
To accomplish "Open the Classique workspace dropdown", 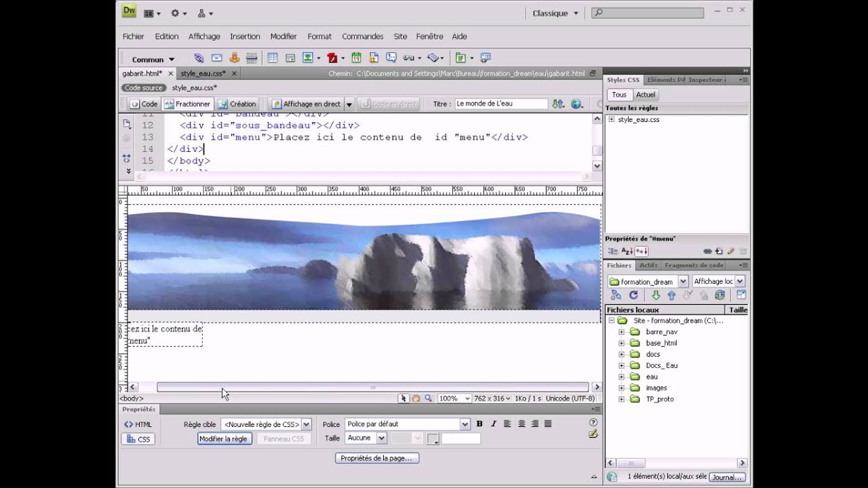I will click(x=555, y=13).
